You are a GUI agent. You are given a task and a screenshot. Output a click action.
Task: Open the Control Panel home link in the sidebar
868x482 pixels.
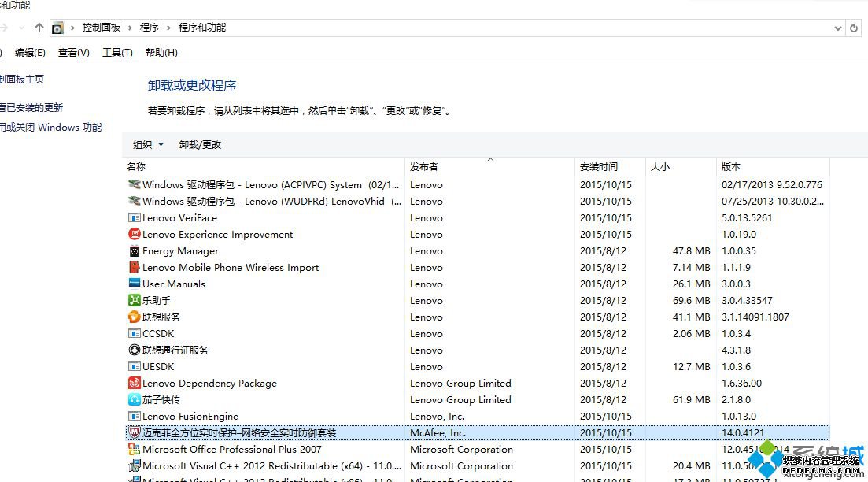(21, 80)
